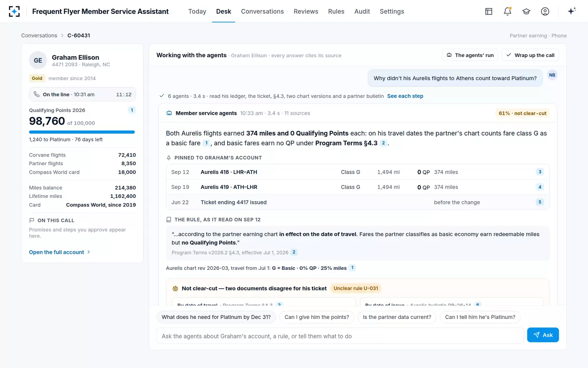The width and height of the screenshot is (588, 368).
Task: Click the 'Ask the agents' input field
Action: pyautogui.click(x=340, y=336)
